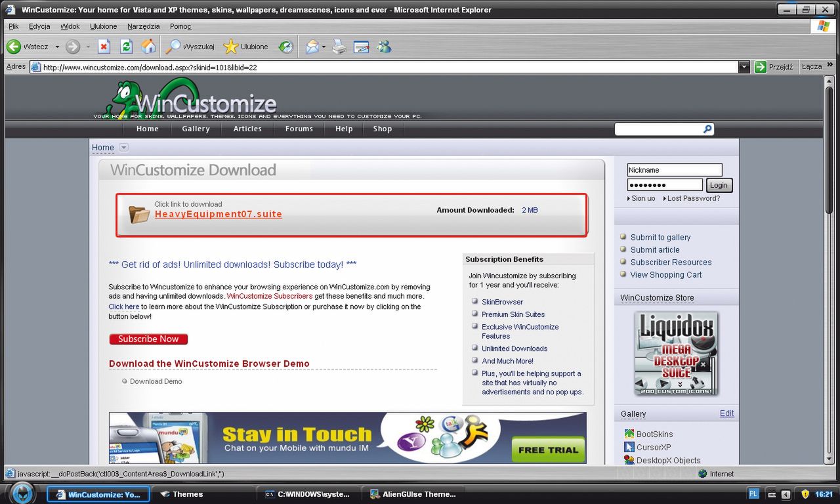Open the Plik menu
Image resolution: width=840 pixels, height=504 pixels.
pos(14,26)
